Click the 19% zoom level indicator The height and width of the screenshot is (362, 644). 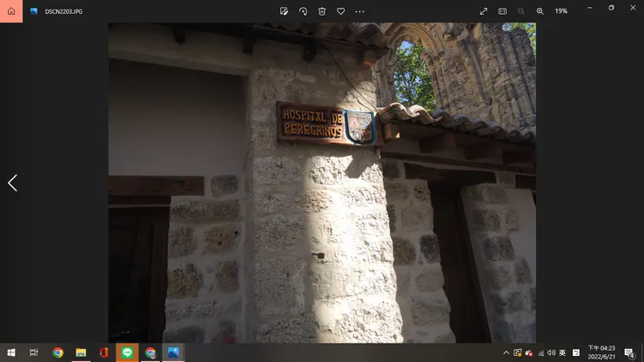[561, 11]
